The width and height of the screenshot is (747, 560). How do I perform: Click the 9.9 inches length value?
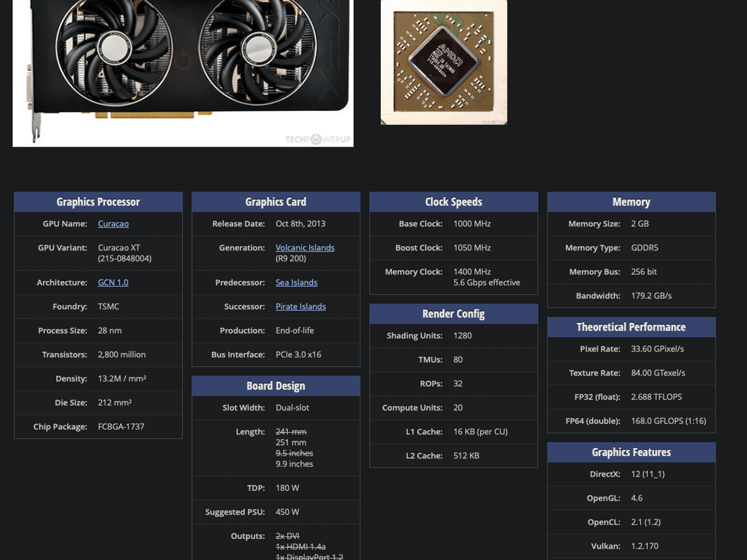pyautogui.click(x=294, y=464)
